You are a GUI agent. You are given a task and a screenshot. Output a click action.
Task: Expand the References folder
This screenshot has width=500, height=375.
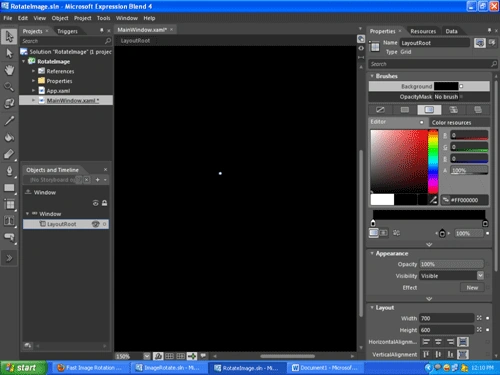pos(33,71)
